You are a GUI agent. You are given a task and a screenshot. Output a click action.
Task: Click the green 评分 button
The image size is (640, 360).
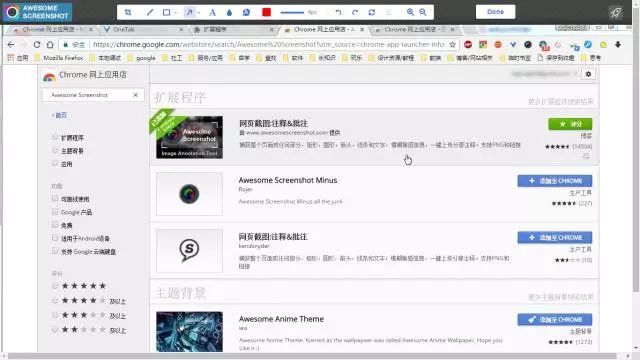point(570,124)
